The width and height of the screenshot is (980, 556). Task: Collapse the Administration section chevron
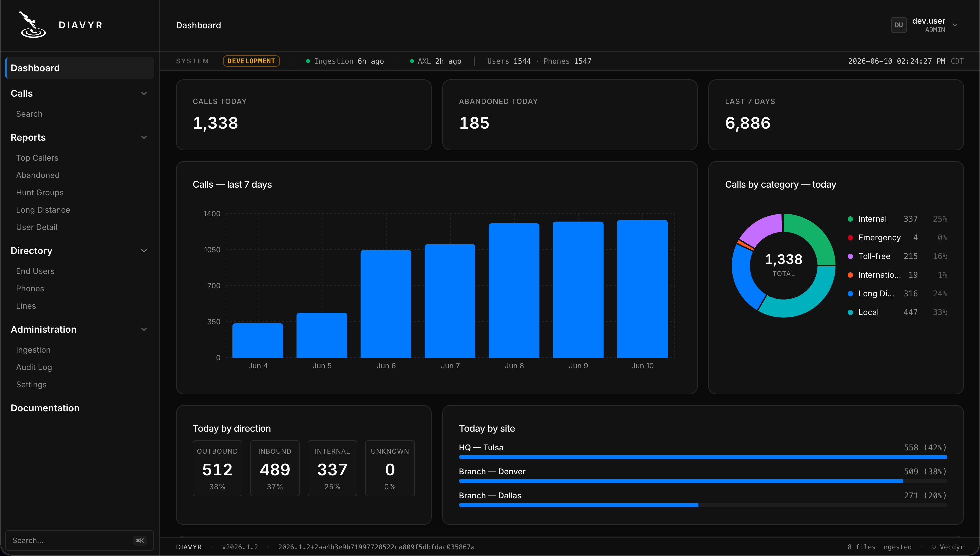144,330
